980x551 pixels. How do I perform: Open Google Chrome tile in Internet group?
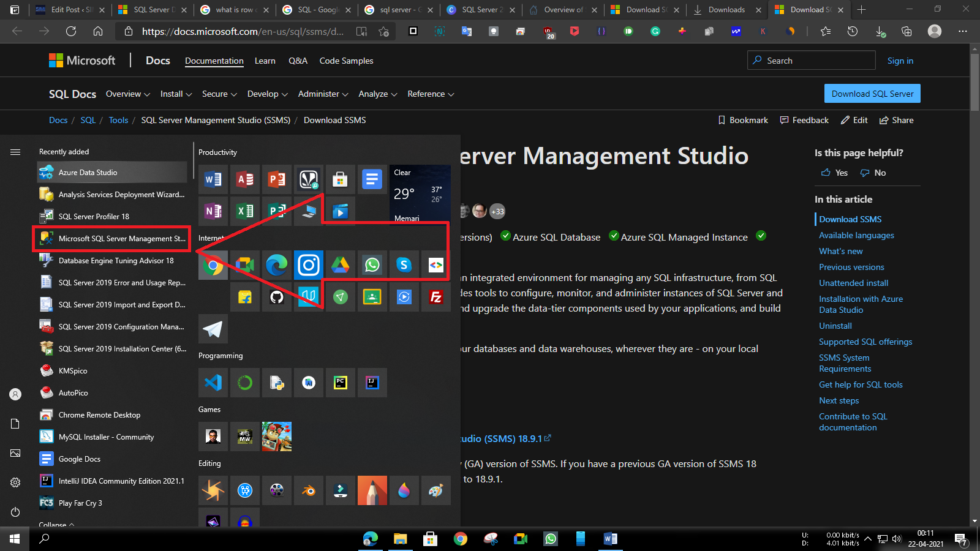tap(213, 265)
